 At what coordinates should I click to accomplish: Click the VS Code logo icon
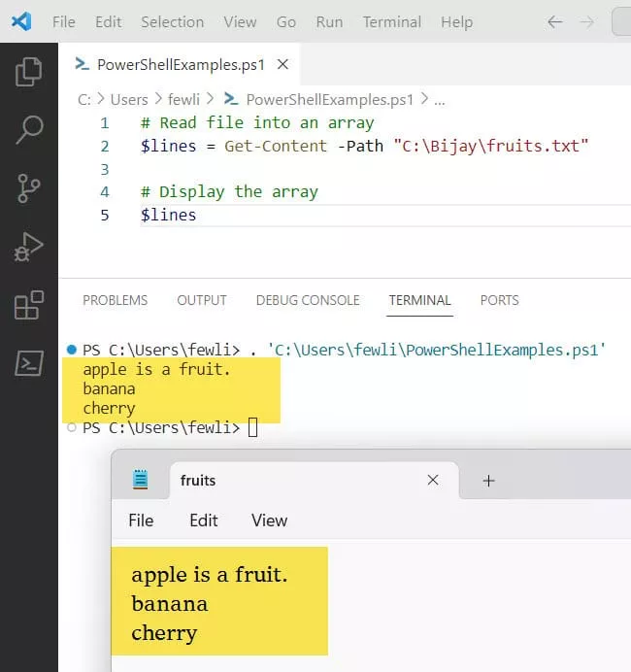tap(21, 21)
